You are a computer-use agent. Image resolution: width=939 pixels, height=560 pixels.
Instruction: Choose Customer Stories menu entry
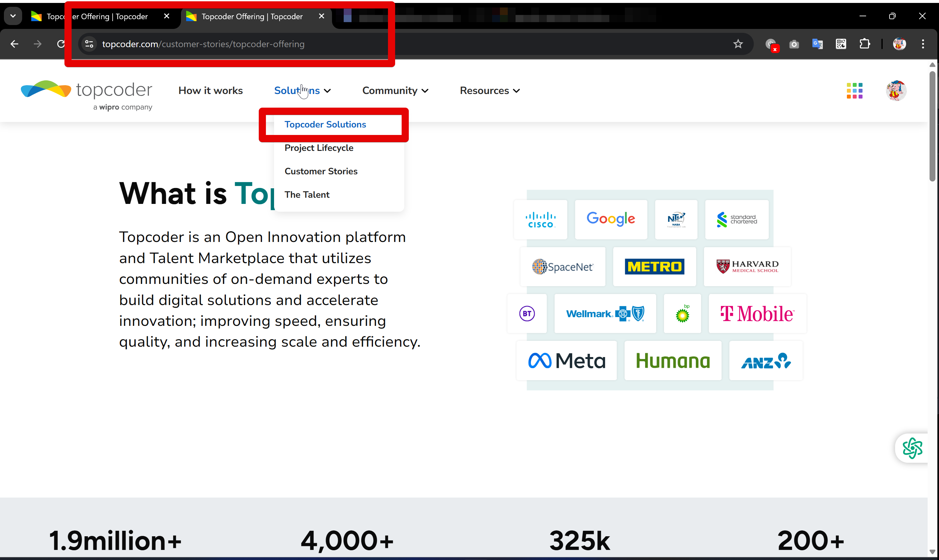click(321, 171)
